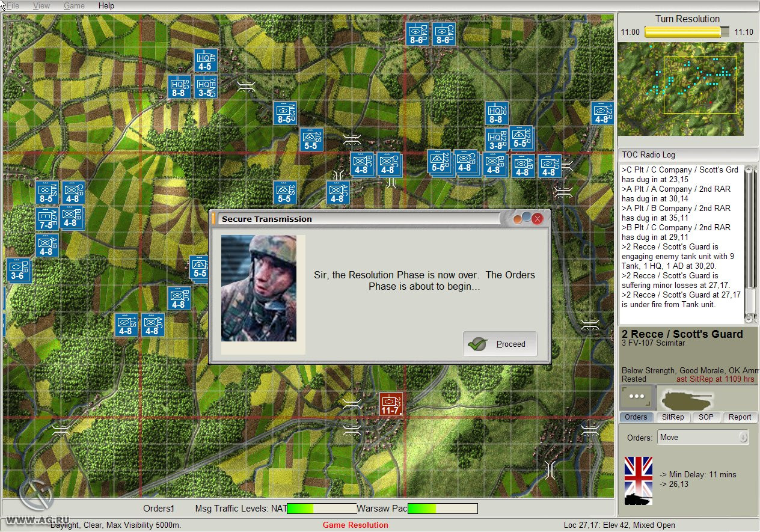Switch to the SOP tab
This screenshot has width=760, height=532.
pos(706,417)
